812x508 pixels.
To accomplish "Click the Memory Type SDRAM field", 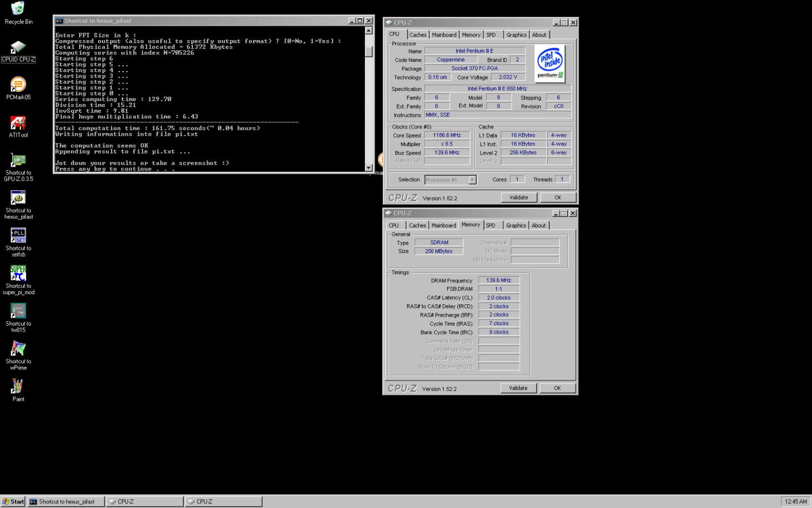I will coord(439,243).
